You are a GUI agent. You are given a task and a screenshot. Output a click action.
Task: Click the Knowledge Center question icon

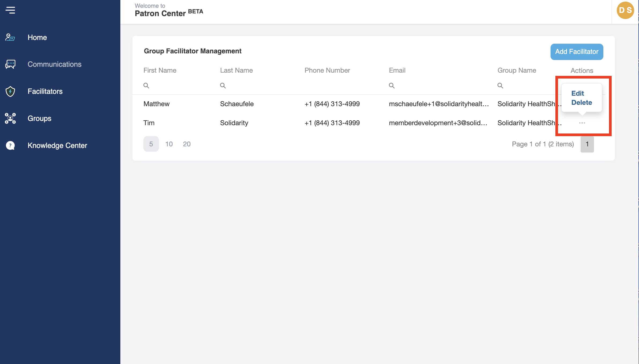[x=10, y=146]
